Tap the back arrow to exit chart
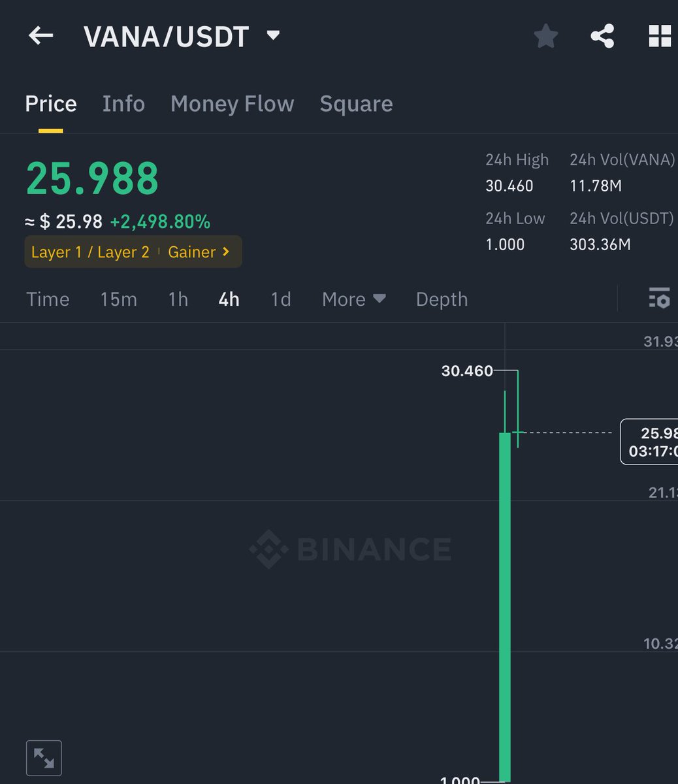This screenshot has height=784, width=678. pos(41,36)
